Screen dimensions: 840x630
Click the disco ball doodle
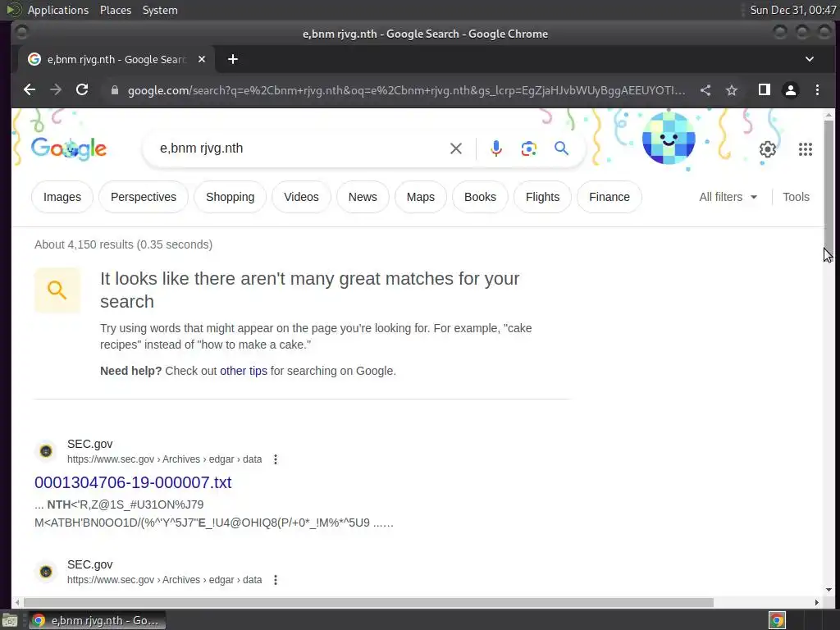pyautogui.click(x=669, y=138)
